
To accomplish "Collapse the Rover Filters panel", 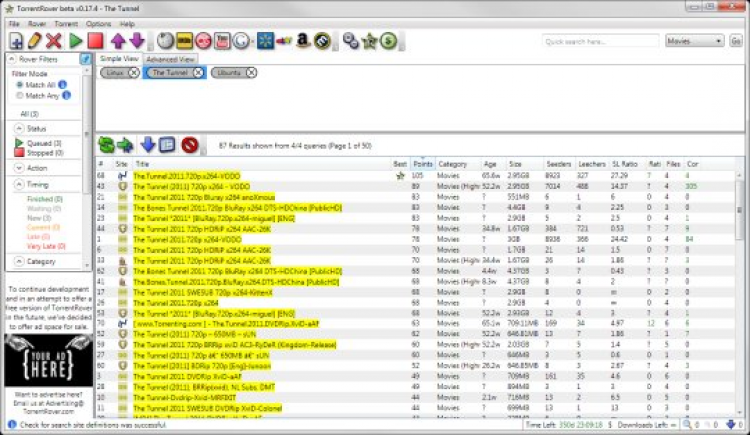I will (12, 59).
